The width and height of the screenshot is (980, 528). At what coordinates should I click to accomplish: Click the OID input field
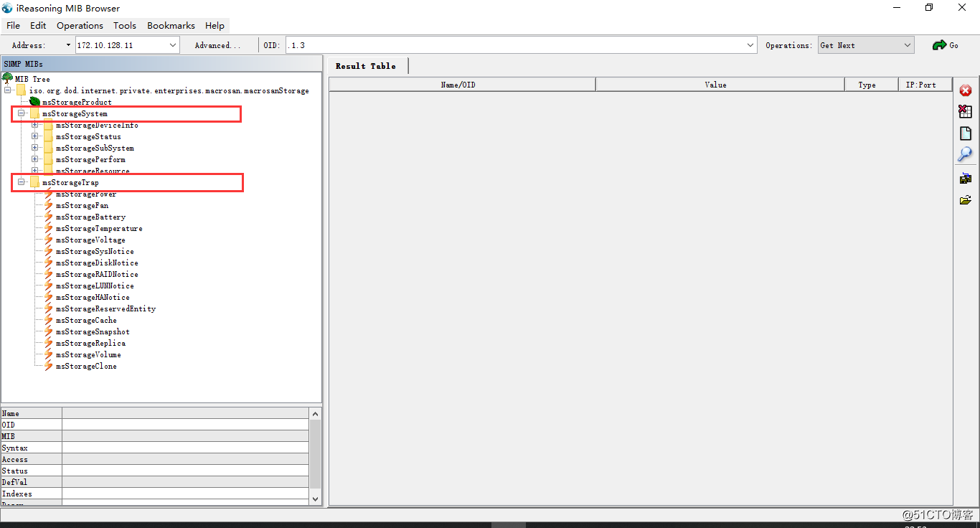coord(515,45)
